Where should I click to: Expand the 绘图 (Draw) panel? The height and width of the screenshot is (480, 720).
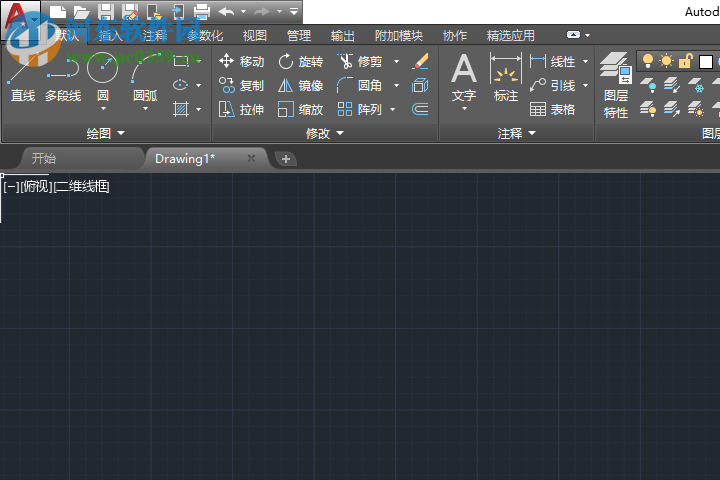point(106,133)
